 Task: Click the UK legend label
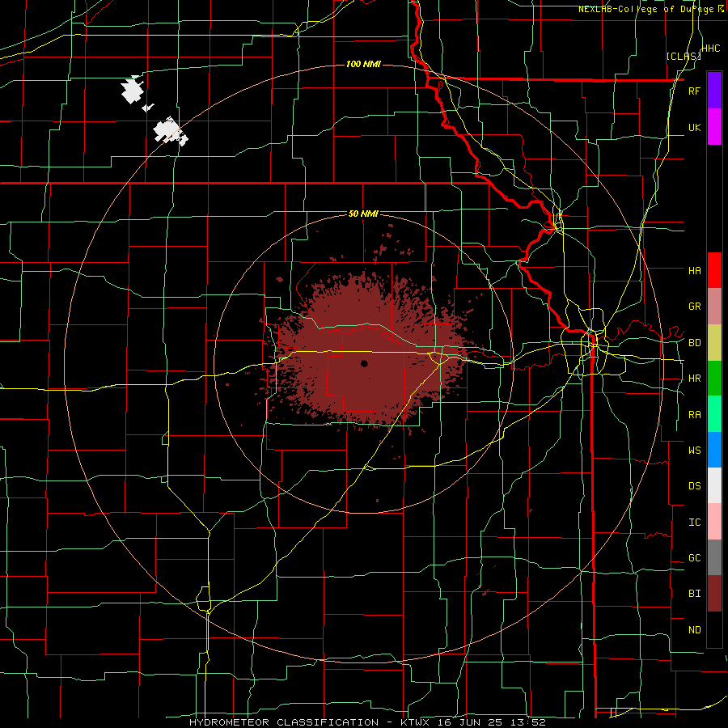(x=694, y=127)
